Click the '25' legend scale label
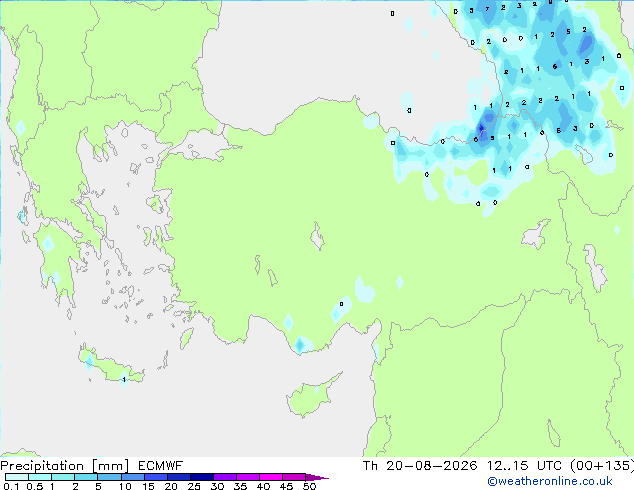Viewport: 634px width, 490px height. [194, 486]
